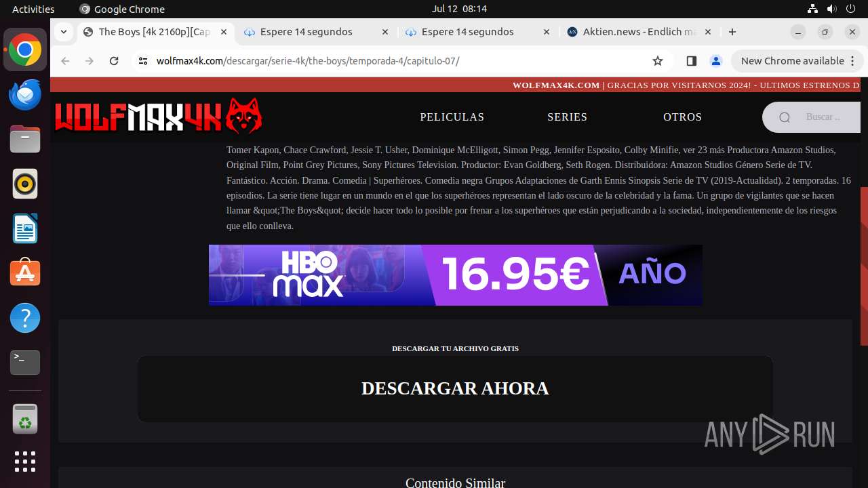868x488 pixels.
Task: Open the Files manager in the dock
Action: tap(25, 139)
